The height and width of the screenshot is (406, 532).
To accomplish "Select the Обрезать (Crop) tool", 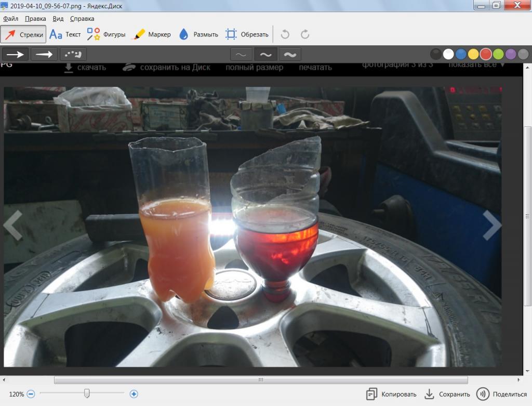I will (x=247, y=34).
